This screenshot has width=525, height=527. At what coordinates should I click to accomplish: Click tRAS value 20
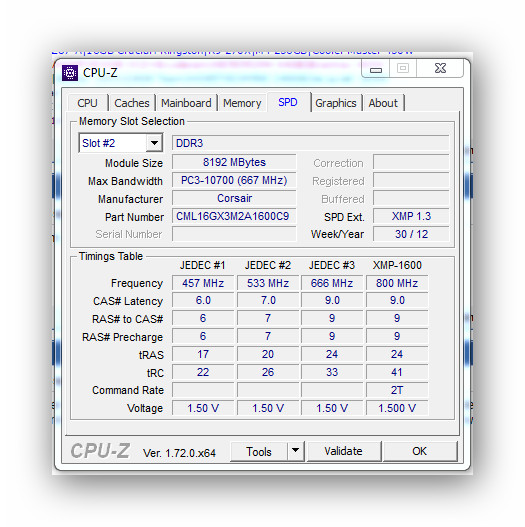(268, 354)
